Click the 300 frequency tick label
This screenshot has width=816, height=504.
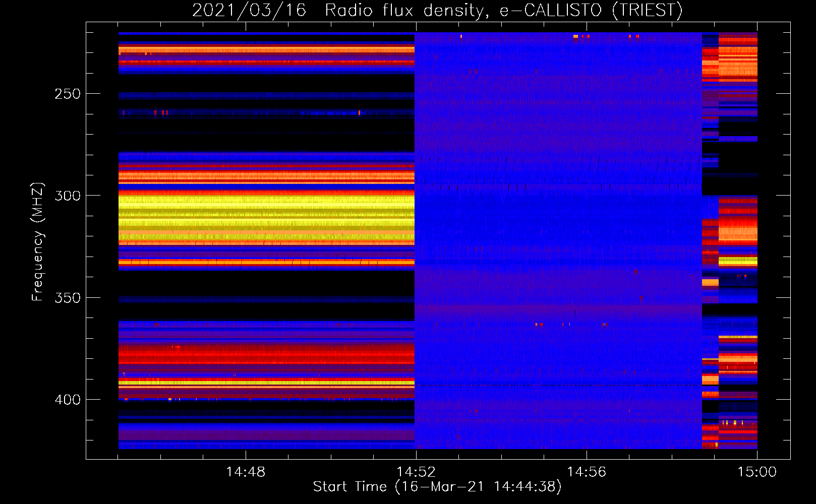68,196
